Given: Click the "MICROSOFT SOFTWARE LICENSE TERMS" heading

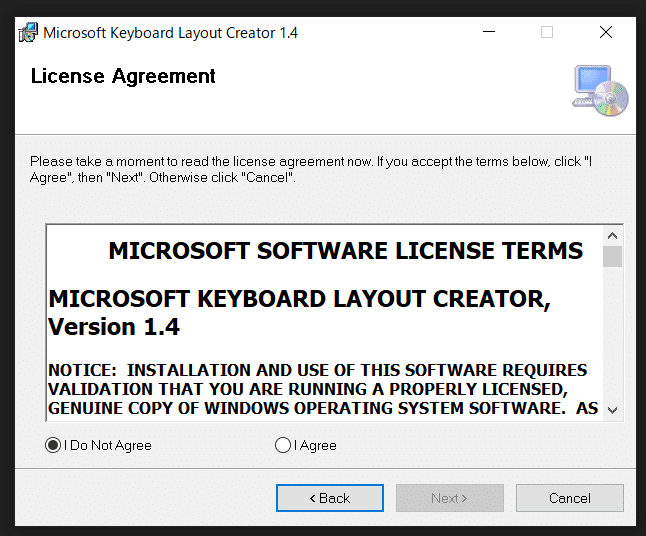Looking at the screenshot, I should click(x=346, y=250).
